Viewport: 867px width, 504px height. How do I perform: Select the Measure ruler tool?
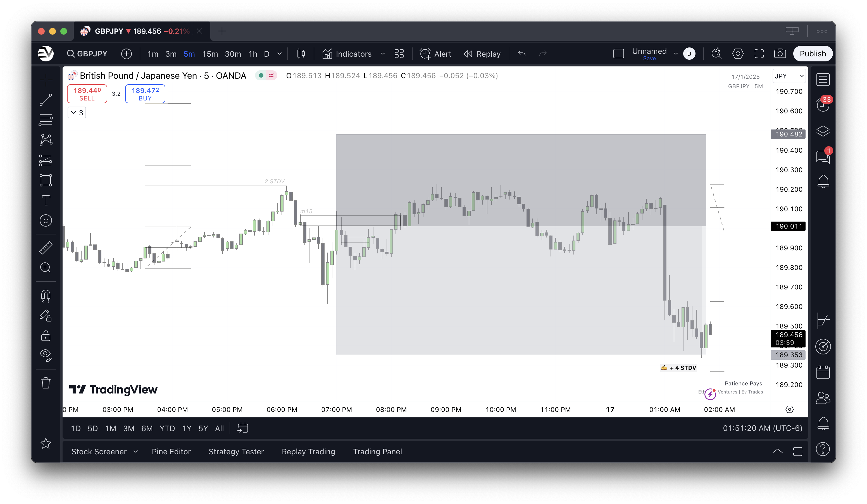click(46, 247)
